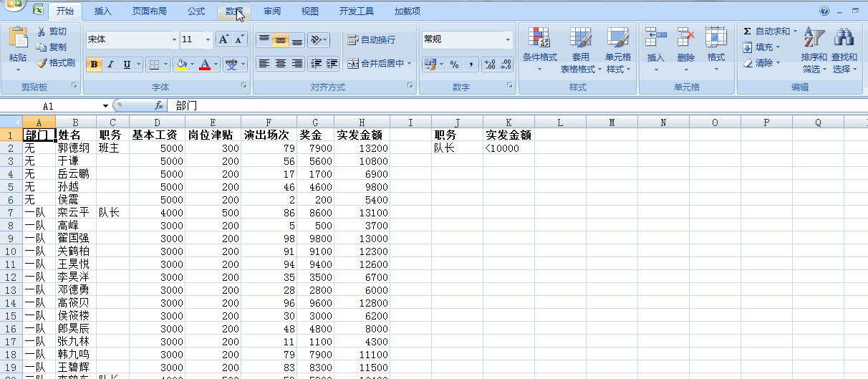Open the Fill (填充) dropdown
Viewport: 868px width, 379px height.
point(762,47)
